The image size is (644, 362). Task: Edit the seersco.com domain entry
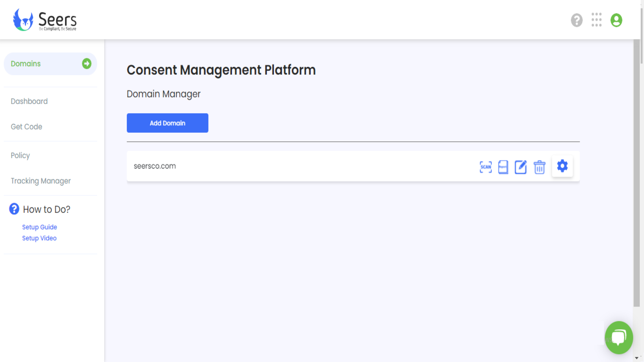[x=521, y=167]
